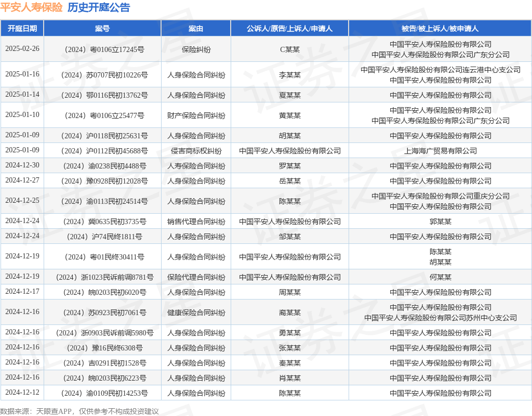Click defendant 胡某某 in 粤01民终30411 row

[x=441, y=262]
